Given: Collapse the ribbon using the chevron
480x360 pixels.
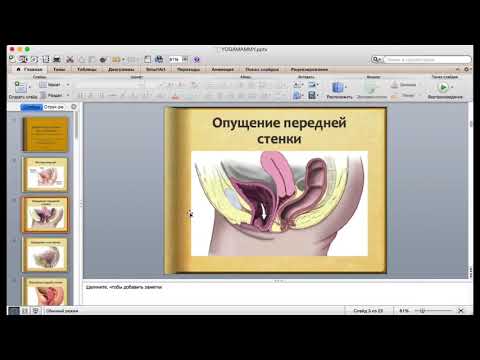Looking at the screenshot, I should coord(458,69).
